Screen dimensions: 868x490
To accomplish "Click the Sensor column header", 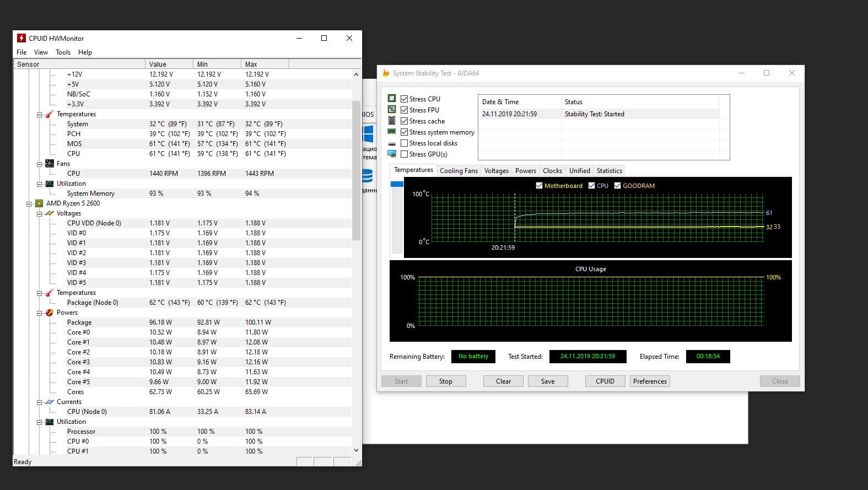I will pyautogui.click(x=79, y=64).
